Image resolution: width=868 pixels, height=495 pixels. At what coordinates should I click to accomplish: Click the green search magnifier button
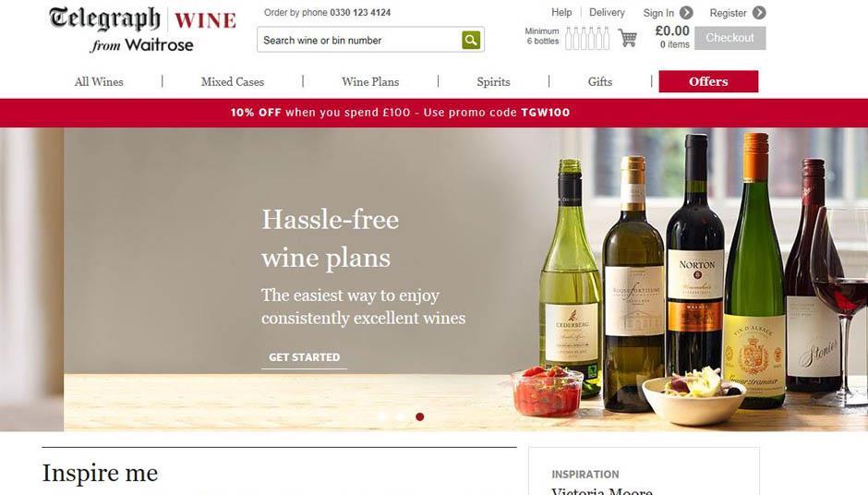471,40
